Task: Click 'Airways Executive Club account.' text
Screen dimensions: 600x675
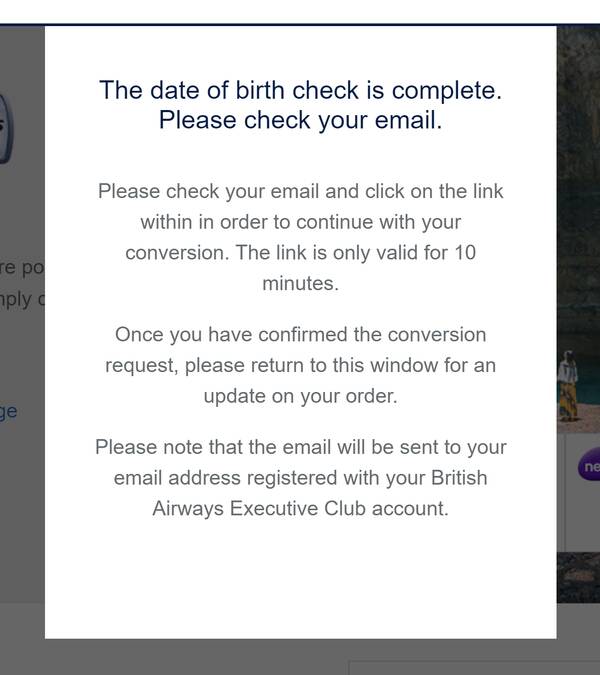Action: point(300,508)
